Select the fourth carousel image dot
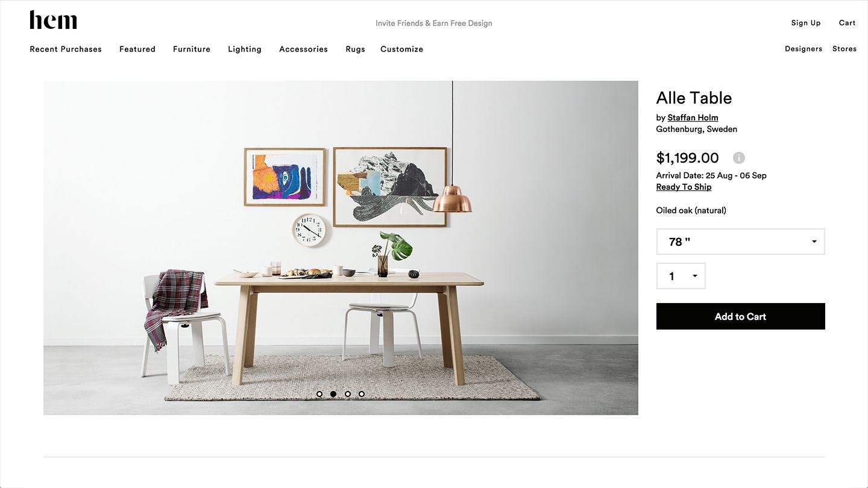The height and width of the screenshot is (488, 868). click(362, 394)
